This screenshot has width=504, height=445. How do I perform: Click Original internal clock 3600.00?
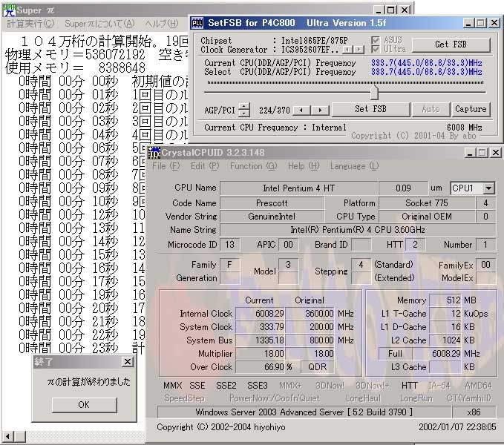click(310, 314)
